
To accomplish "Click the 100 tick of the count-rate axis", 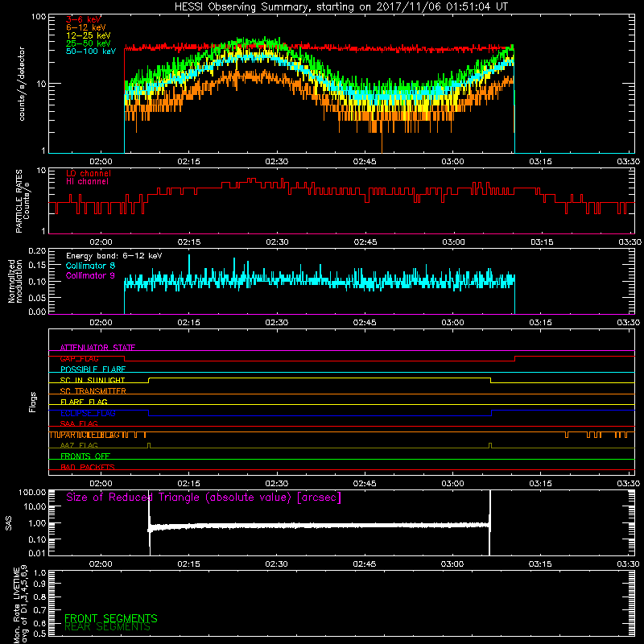I will pyautogui.click(x=39, y=17).
